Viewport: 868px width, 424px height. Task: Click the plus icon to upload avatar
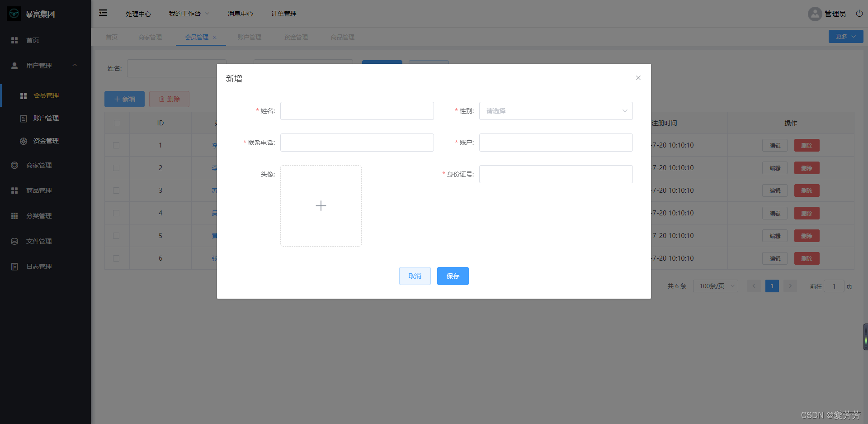pyautogui.click(x=321, y=206)
